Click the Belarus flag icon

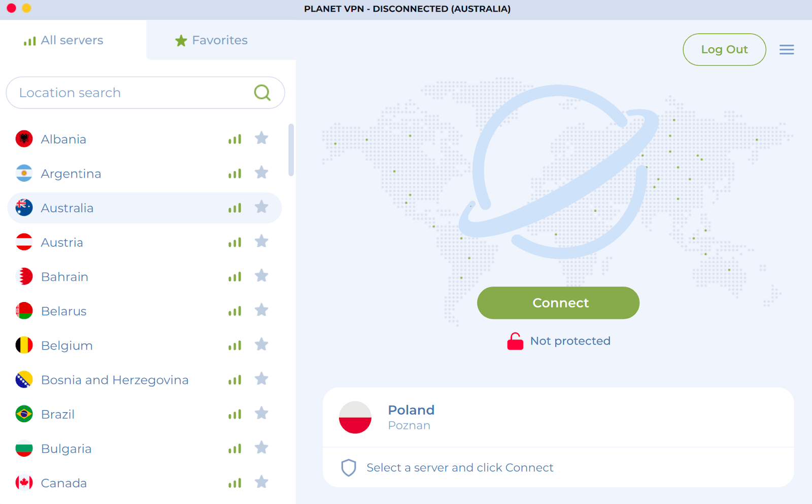(24, 311)
